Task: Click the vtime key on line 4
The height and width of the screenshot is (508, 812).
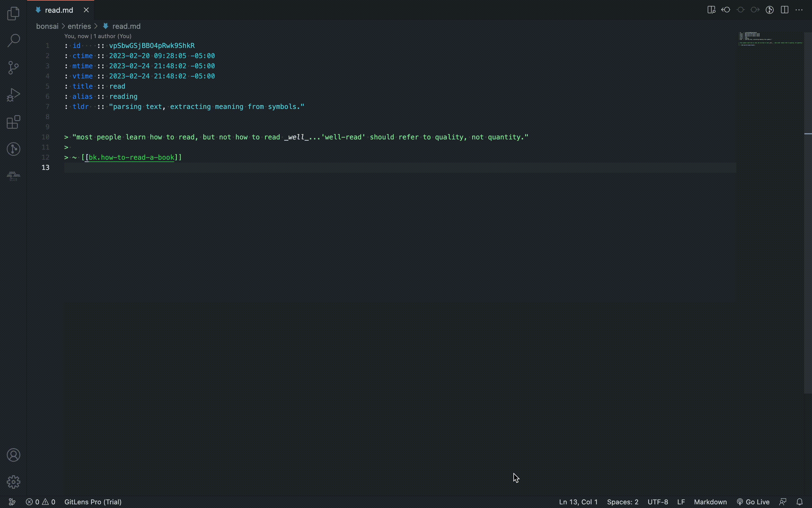Action: (x=83, y=76)
